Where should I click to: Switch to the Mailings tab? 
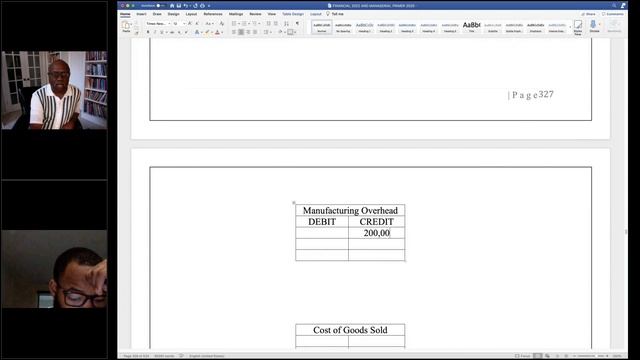[x=236, y=14]
